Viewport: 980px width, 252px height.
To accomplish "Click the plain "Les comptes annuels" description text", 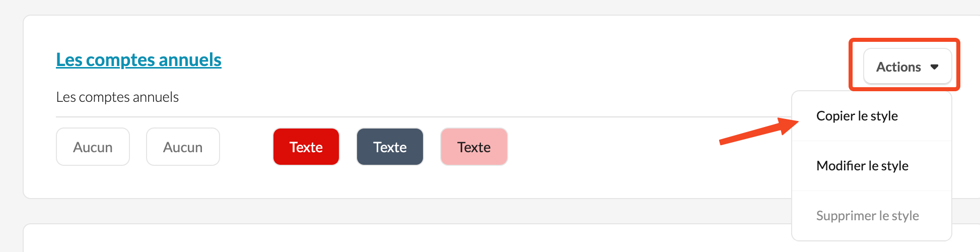I will coord(117,97).
